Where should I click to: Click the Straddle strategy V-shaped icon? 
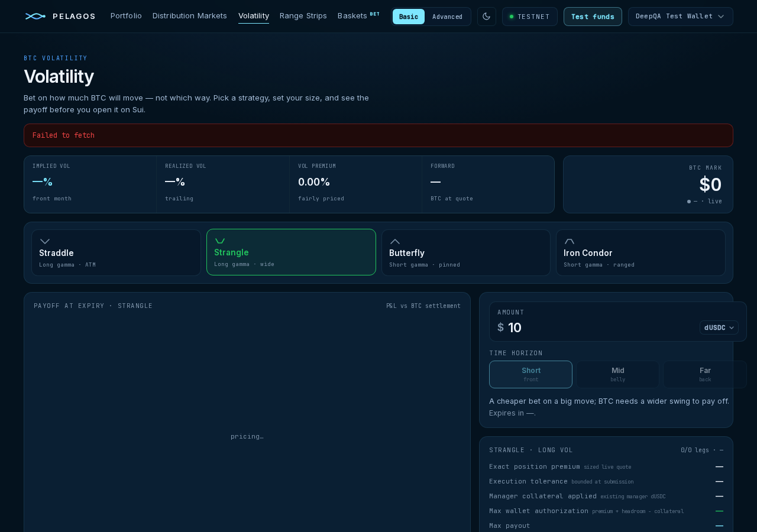click(x=45, y=241)
